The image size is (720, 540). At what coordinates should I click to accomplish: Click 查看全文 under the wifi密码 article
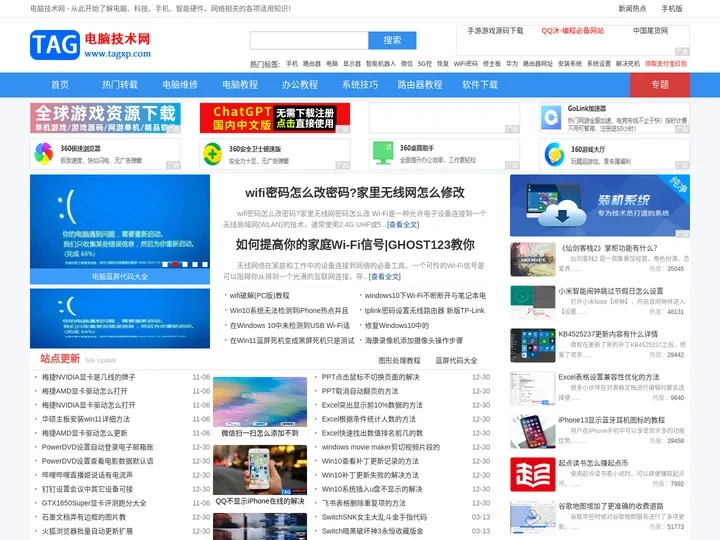coord(403,225)
